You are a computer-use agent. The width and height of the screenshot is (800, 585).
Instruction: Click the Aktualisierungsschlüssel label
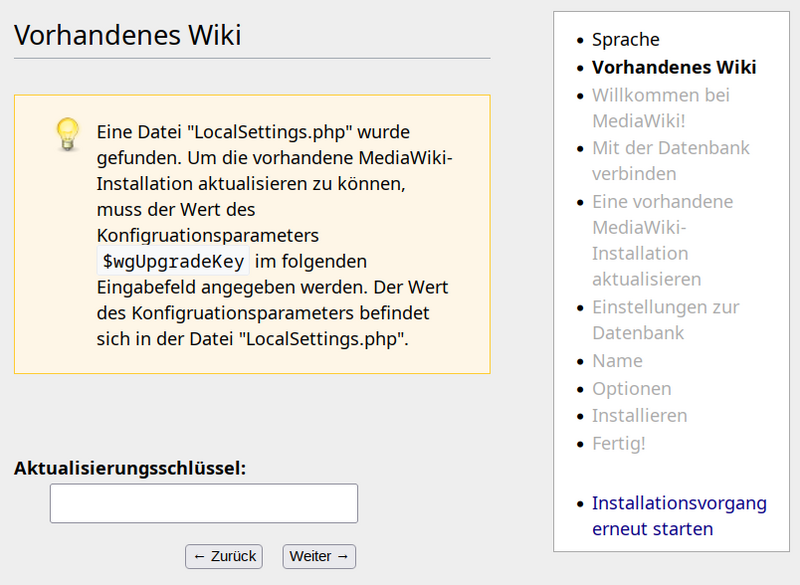[130, 468]
